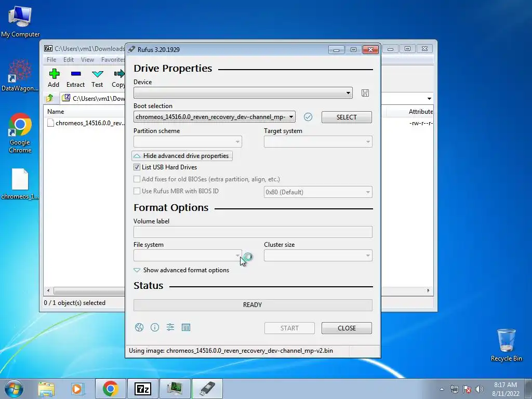Toggle Add fixes for old BIOSes checkbox

[x=137, y=179]
